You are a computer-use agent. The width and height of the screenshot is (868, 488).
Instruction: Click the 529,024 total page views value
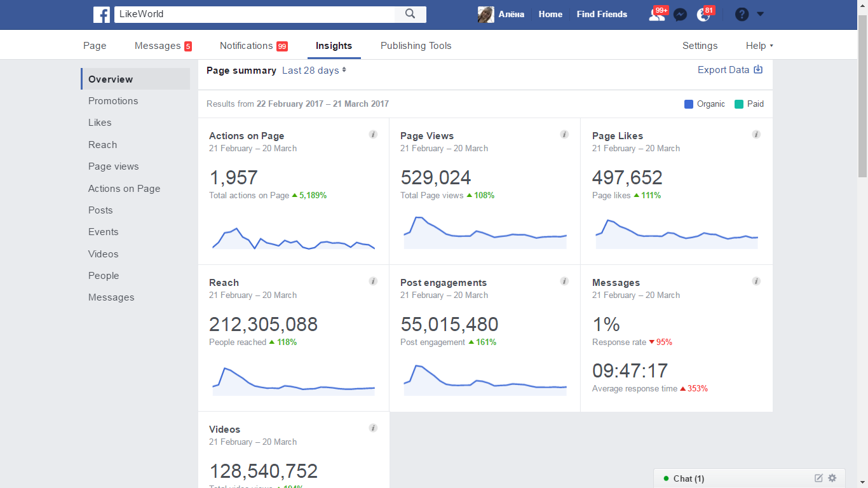pyautogui.click(x=436, y=178)
